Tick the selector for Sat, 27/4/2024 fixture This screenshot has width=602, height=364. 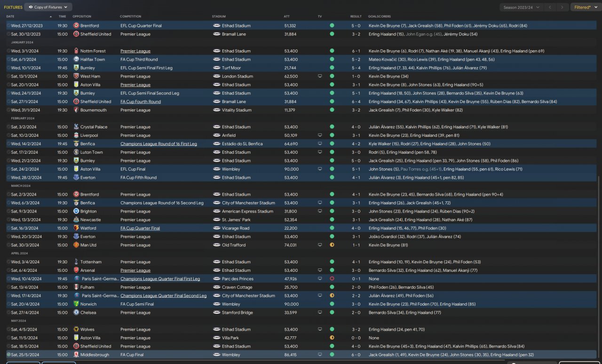(x=8, y=312)
